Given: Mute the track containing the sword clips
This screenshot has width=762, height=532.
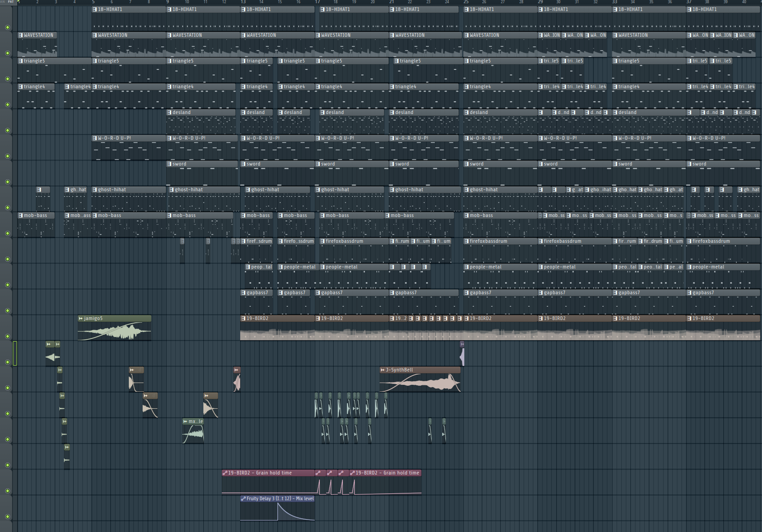Looking at the screenshot, I should pyautogui.click(x=7, y=182).
